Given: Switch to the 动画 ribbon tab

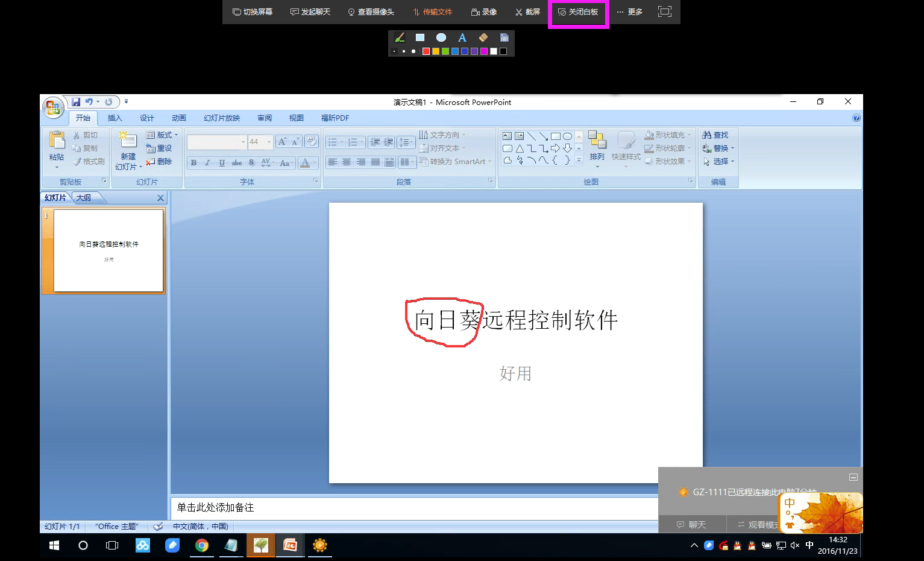Looking at the screenshot, I should pyautogui.click(x=179, y=118).
